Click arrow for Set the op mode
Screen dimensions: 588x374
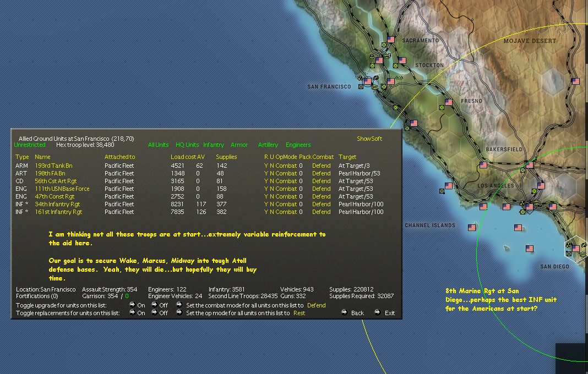(179, 312)
